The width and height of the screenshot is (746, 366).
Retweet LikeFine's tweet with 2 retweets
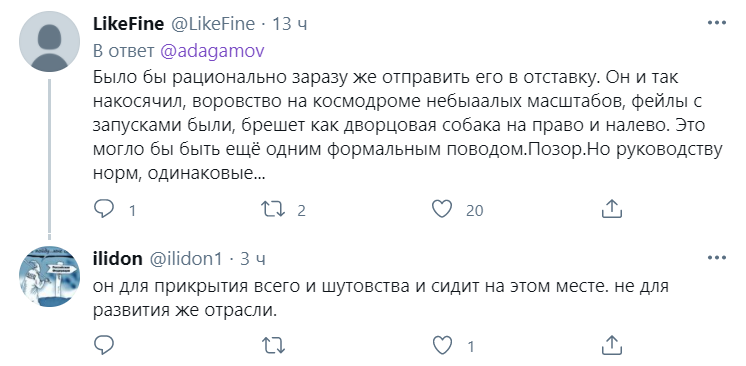(274, 209)
